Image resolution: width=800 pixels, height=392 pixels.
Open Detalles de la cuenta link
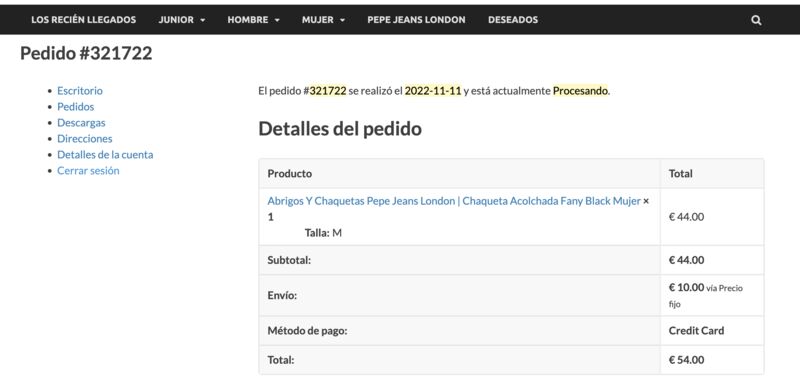pyautogui.click(x=105, y=155)
